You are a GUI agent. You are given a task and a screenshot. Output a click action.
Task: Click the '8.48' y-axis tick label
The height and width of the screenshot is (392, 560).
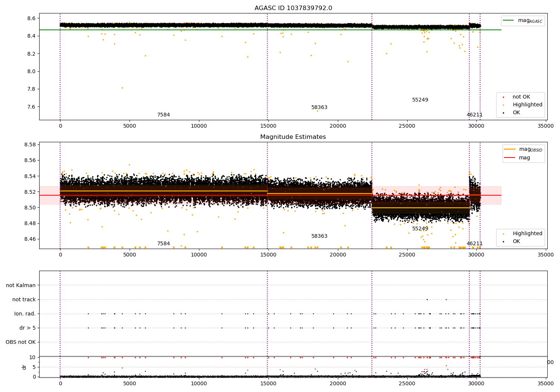30,223
